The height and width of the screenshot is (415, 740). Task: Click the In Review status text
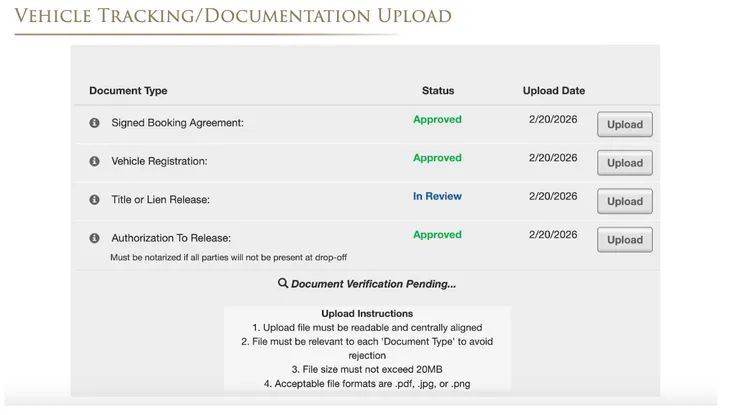(437, 196)
